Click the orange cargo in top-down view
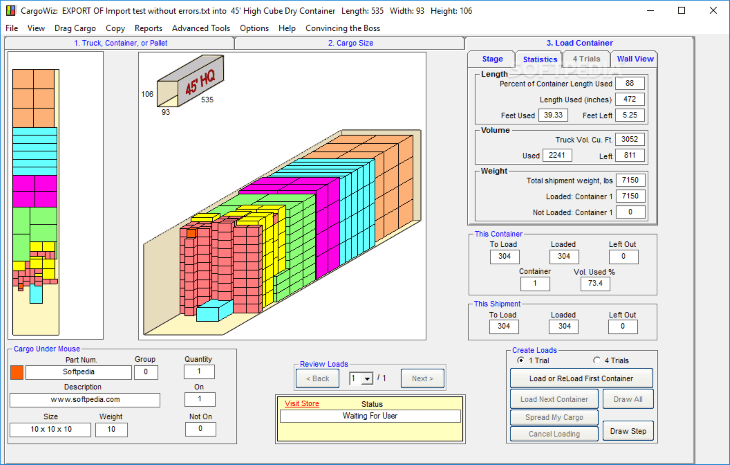 click(x=34, y=98)
